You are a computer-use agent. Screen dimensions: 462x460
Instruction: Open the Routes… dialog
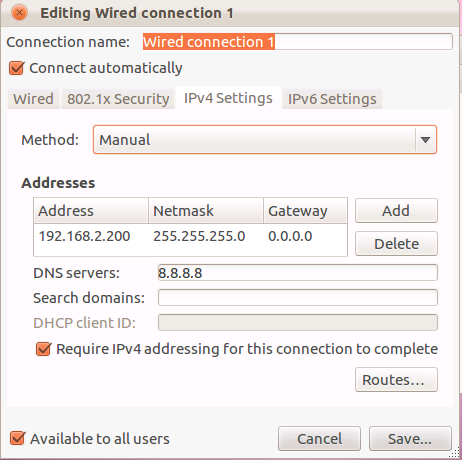[396, 380]
